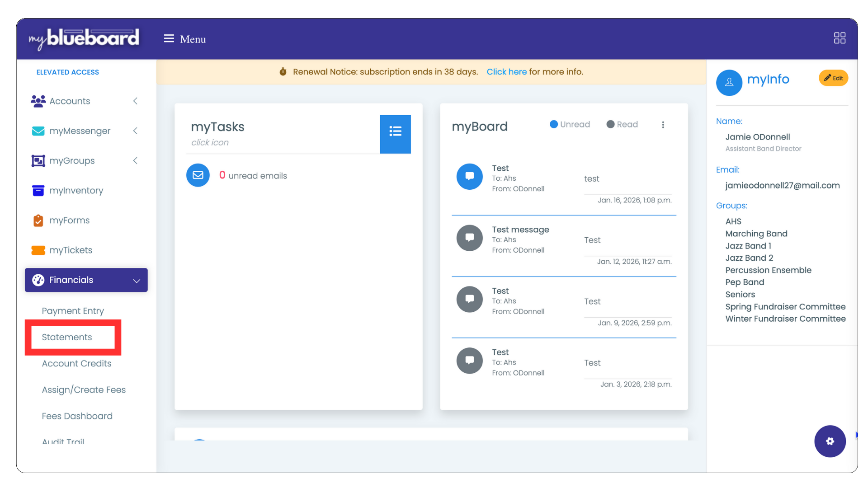868x488 pixels.
Task: Click the floating settings gear button
Action: point(830,441)
